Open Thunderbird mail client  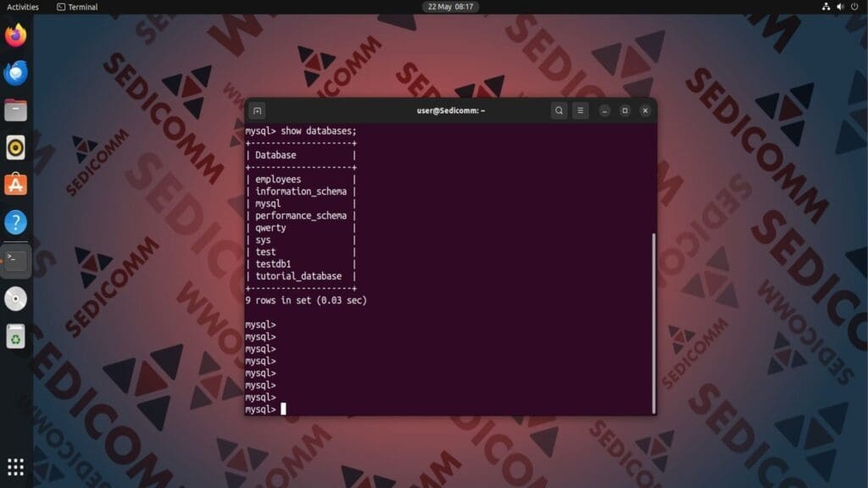pyautogui.click(x=15, y=73)
